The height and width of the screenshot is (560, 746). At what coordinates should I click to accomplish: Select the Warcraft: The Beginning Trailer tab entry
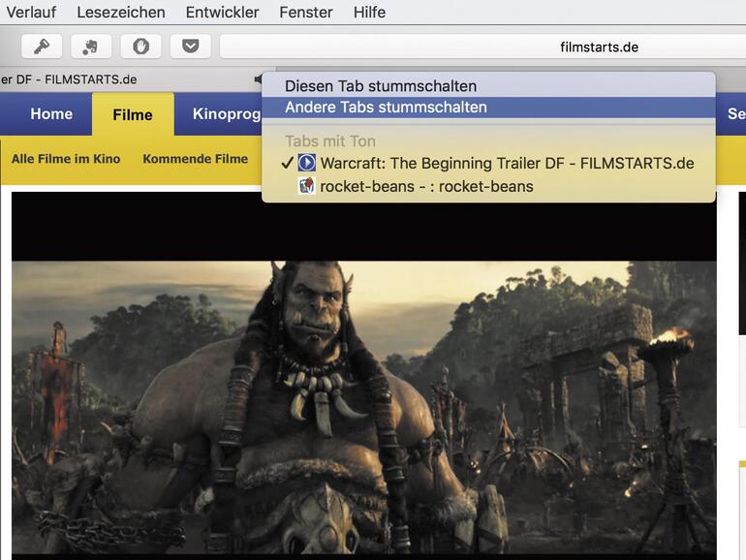pyautogui.click(x=488, y=163)
